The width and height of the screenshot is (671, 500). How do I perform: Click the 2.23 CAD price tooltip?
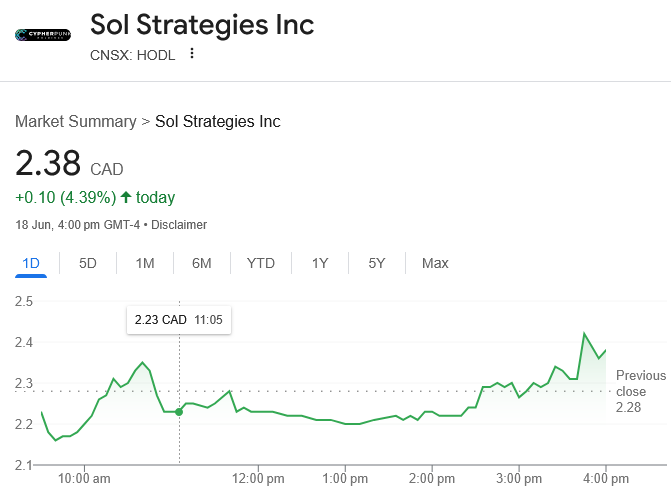click(178, 321)
